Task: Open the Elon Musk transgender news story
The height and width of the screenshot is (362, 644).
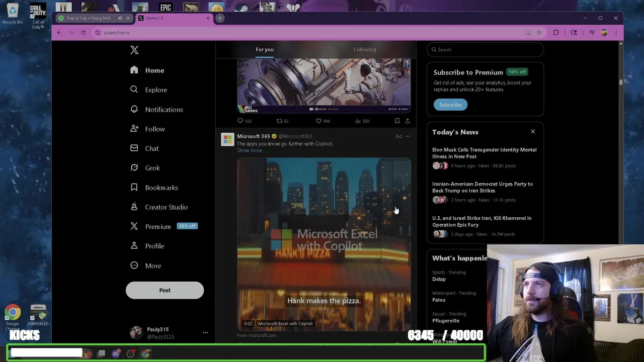Action: pos(484,153)
